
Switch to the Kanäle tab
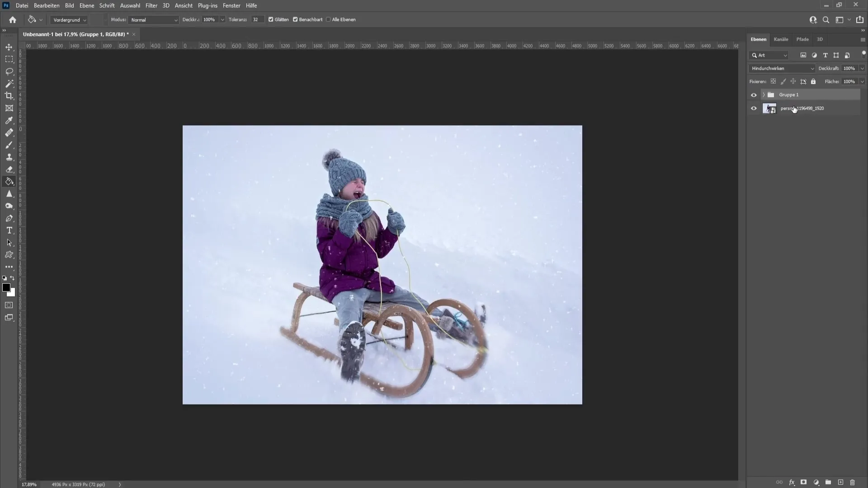click(781, 39)
